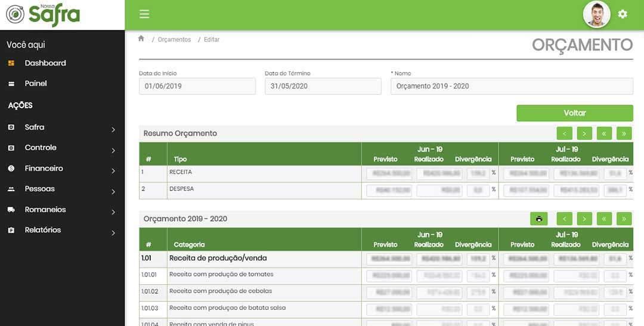Open Painel in sidebar
Image resolution: width=644 pixels, height=326 pixels.
36,84
